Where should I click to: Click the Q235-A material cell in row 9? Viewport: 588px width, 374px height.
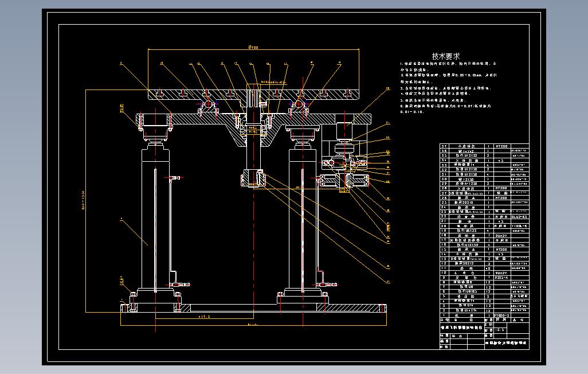point(502,278)
